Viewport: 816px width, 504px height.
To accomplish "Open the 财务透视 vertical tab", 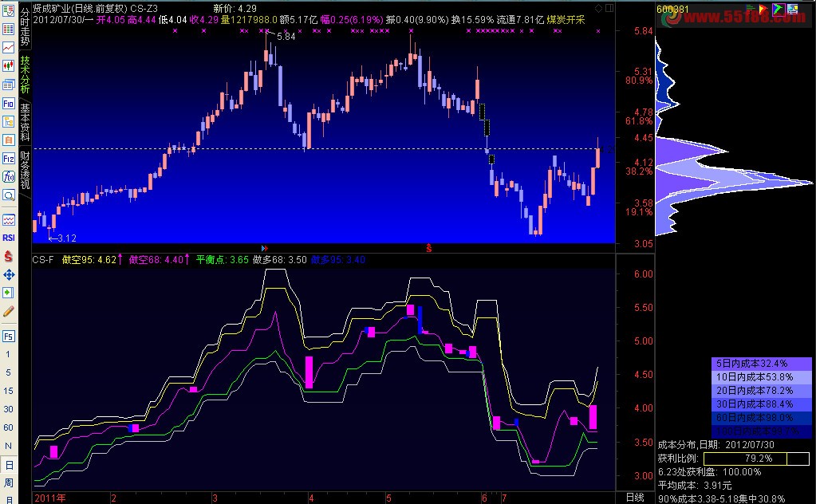I will (25, 170).
